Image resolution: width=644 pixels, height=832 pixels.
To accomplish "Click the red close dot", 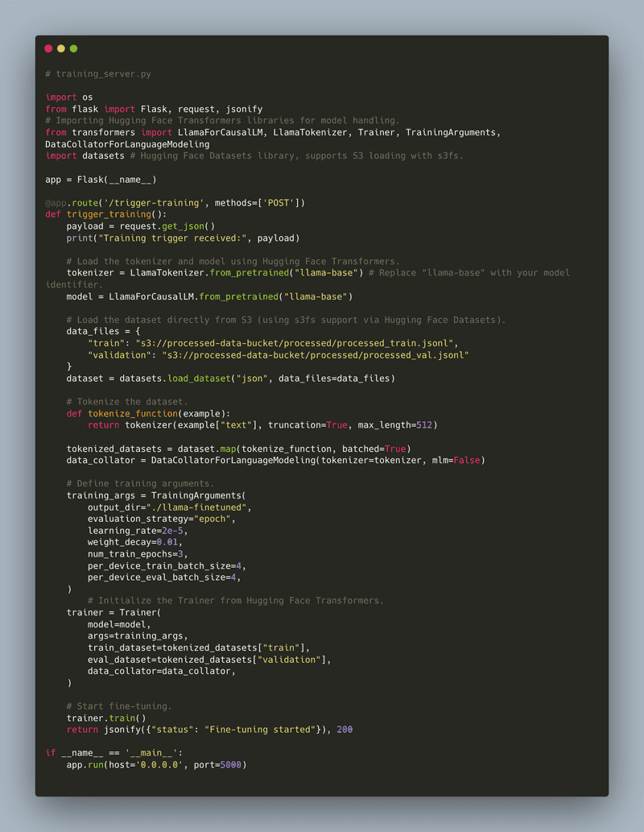I will [x=48, y=49].
